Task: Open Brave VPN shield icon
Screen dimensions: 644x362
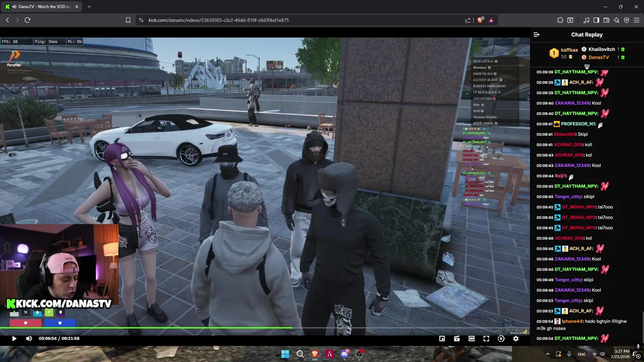Action: (x=626, y=20)
